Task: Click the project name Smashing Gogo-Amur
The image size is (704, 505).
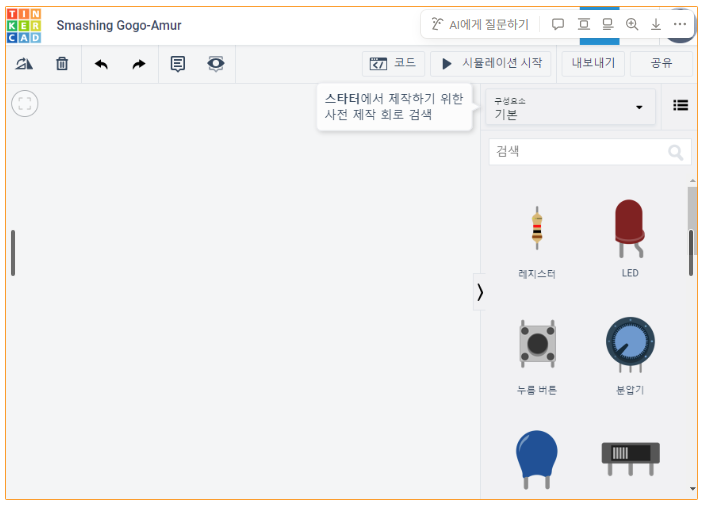Action: point(119,26)
